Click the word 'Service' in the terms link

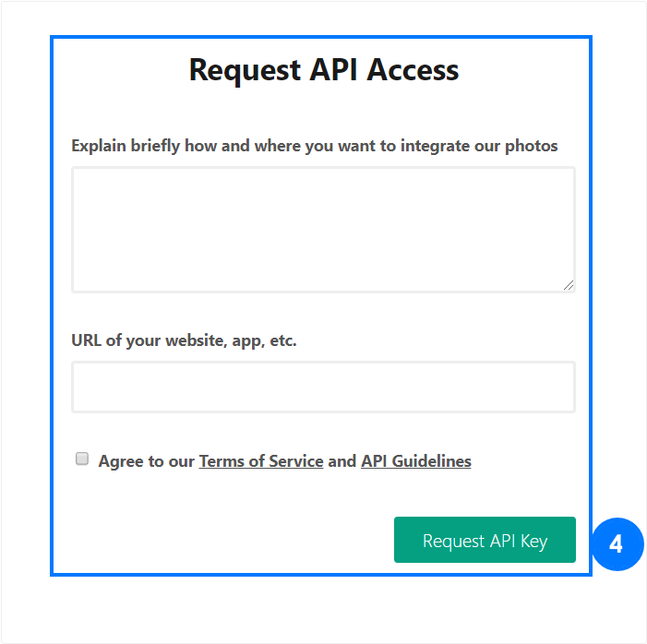tap(296, 461)
